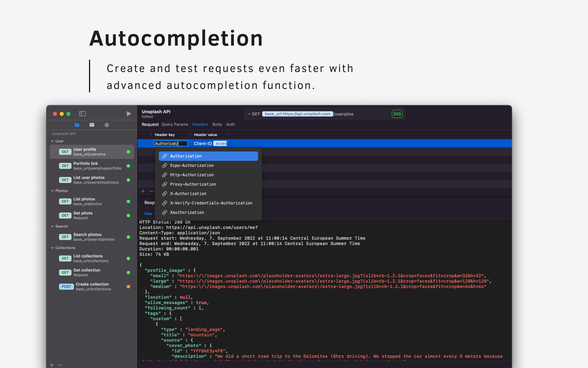The image size is (588, 368).
Task: Click the Client-ID header value field
Action: (x=210, y=144)
